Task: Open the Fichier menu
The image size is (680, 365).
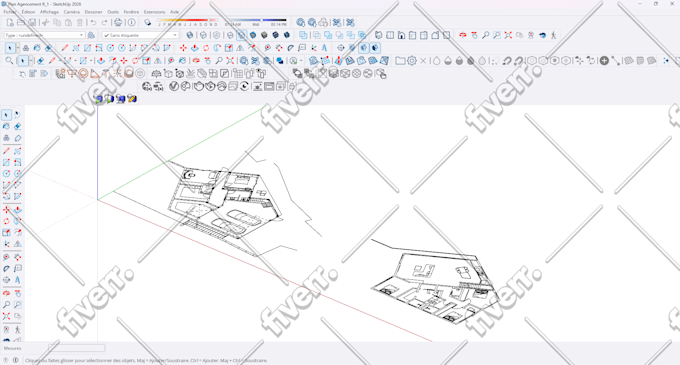Action: tap(10, 12)
